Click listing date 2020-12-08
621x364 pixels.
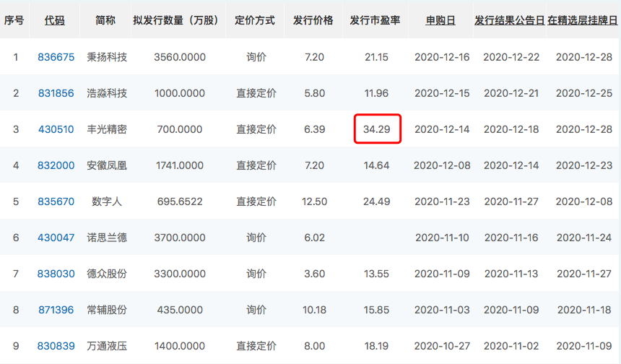584,201
